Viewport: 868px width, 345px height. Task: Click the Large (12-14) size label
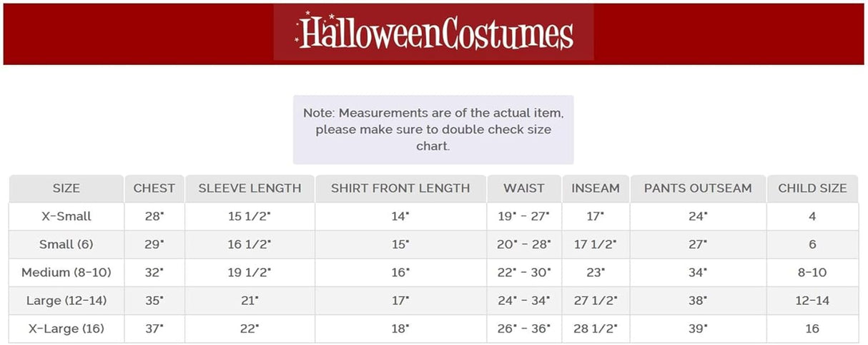pos(66,301)
